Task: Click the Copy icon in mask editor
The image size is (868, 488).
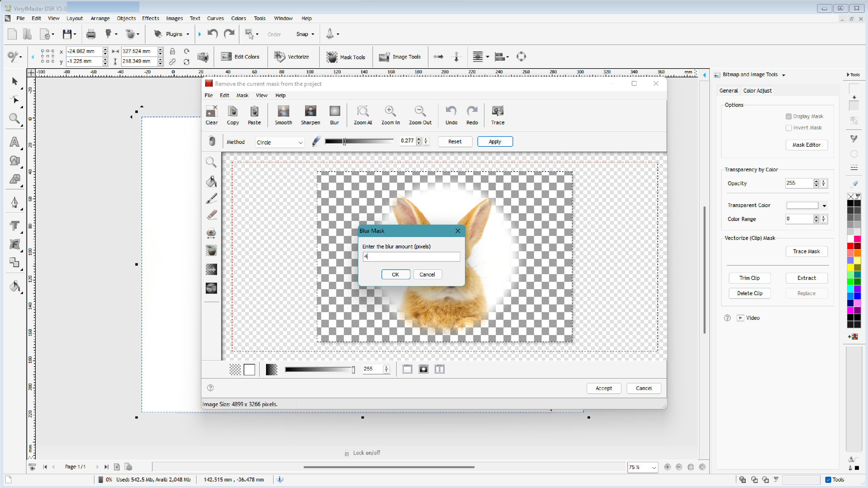Action: [x=233, y=115]
